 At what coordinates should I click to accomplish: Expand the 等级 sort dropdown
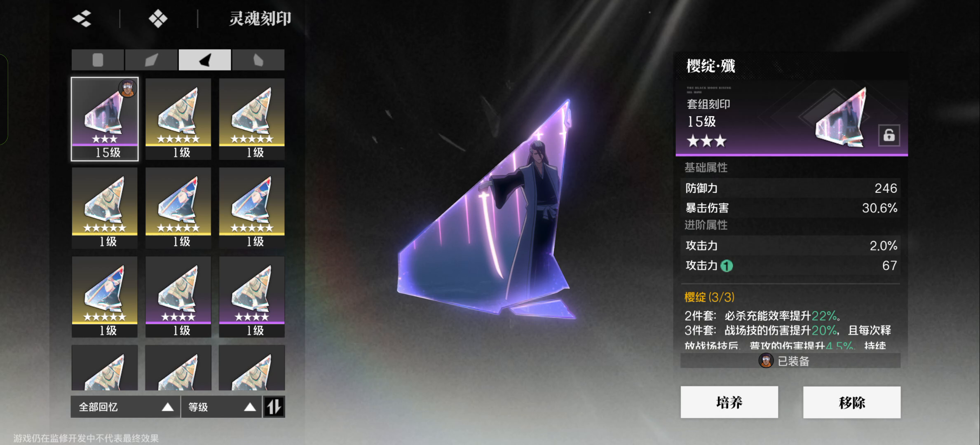[x=221, y=407]
